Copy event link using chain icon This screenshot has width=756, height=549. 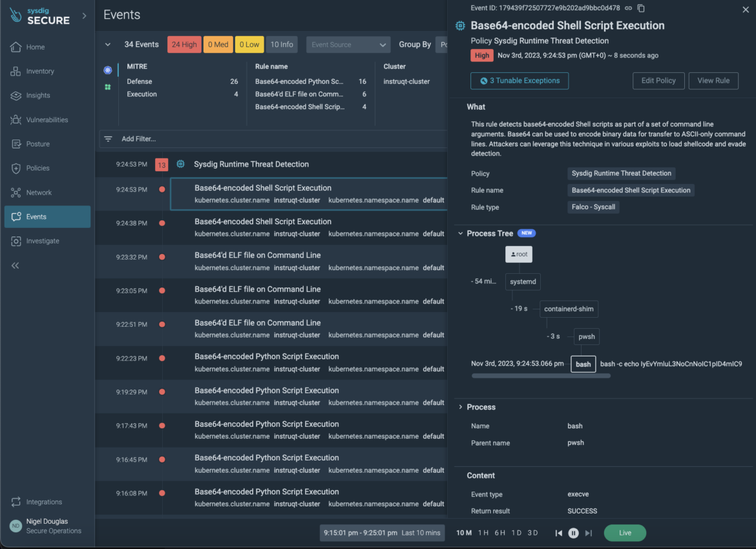(x=628, y=8)
